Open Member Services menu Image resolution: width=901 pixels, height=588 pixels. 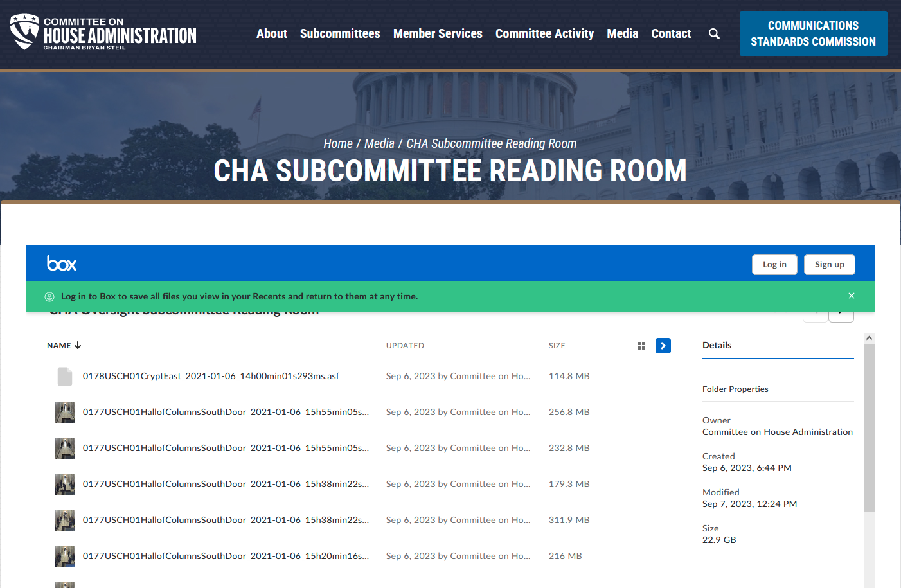[438, 33]
